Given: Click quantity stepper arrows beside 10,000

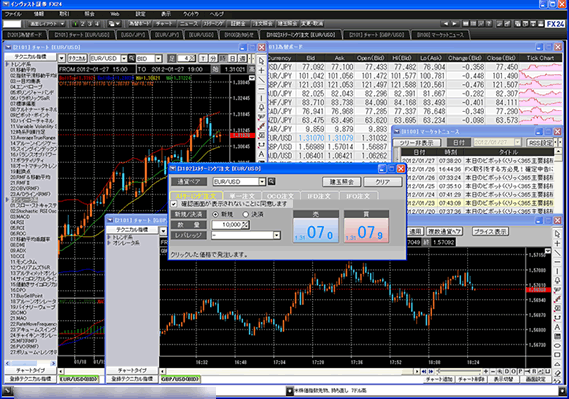Looking at the screenshot, I should coord(246,225).
